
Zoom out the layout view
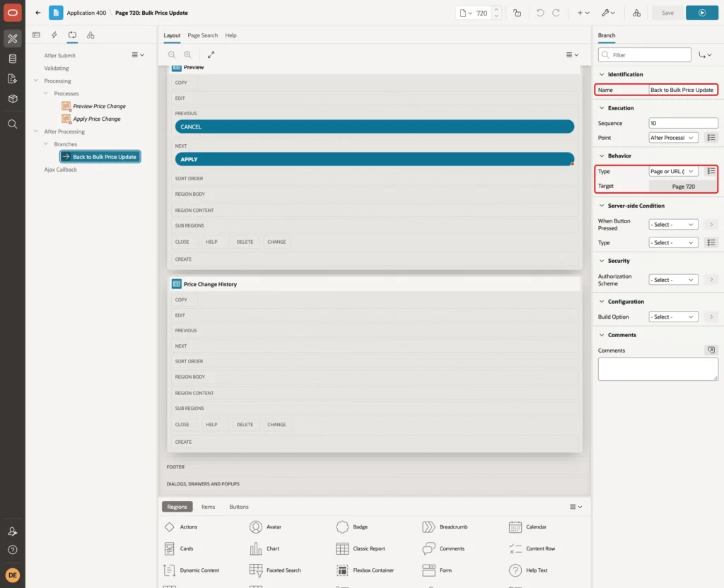click(172, 54)
